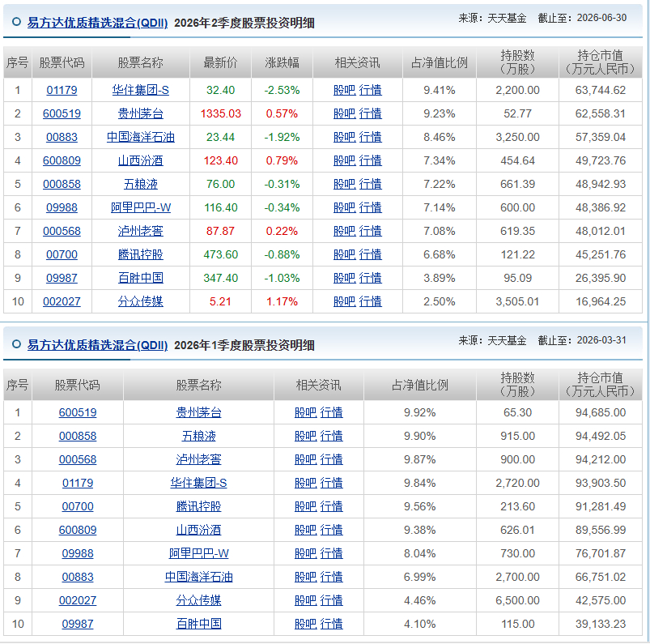
Task: Open 贵州茅台 name link in 1季度 table
Action: coord(198,412)
